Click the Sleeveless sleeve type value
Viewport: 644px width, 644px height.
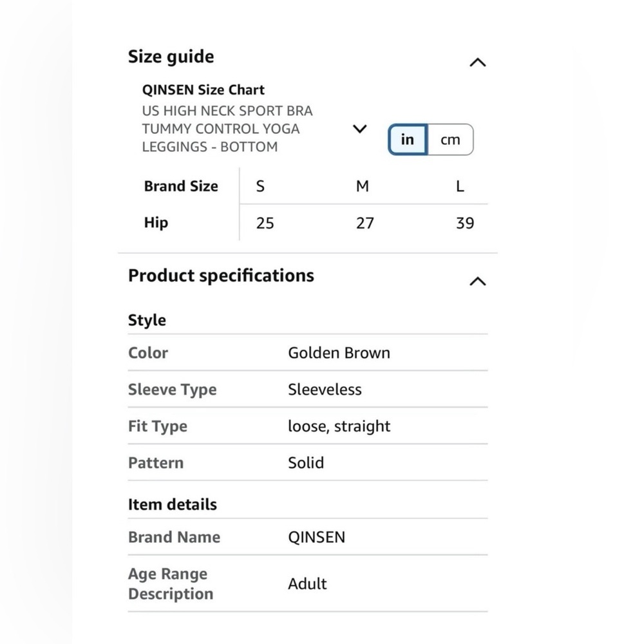coord(325,390)
